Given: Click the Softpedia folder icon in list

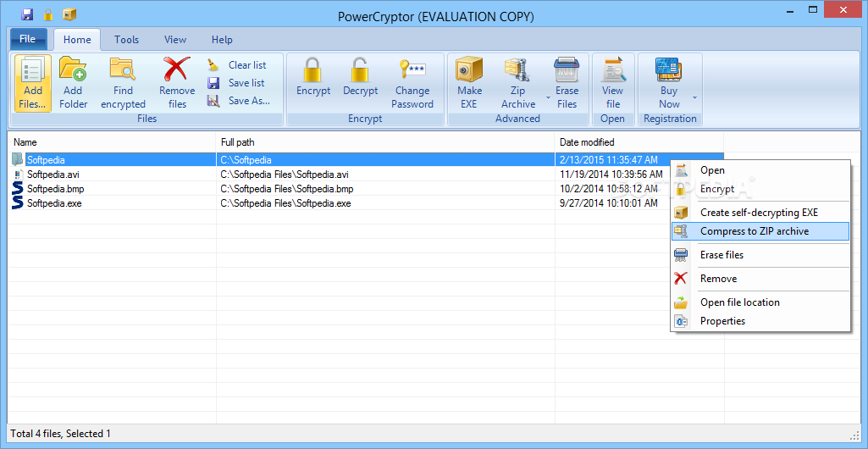Looking at the screenshot, I should tap(18, 159).
